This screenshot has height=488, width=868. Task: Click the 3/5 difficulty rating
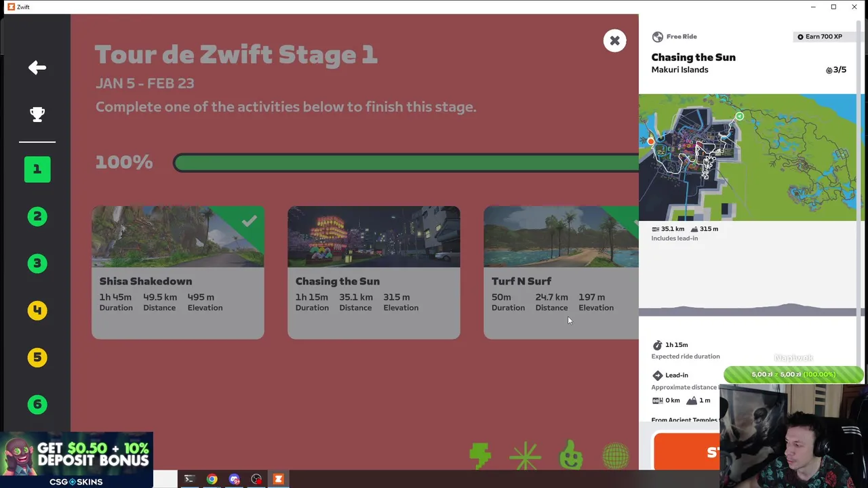click(x=836, y=70)
